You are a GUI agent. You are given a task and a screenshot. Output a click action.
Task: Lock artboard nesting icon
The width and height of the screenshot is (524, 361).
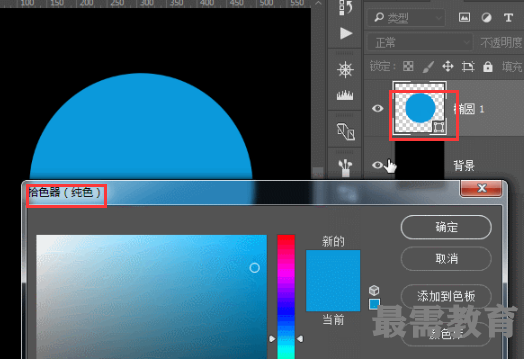(x=468, y=67)
